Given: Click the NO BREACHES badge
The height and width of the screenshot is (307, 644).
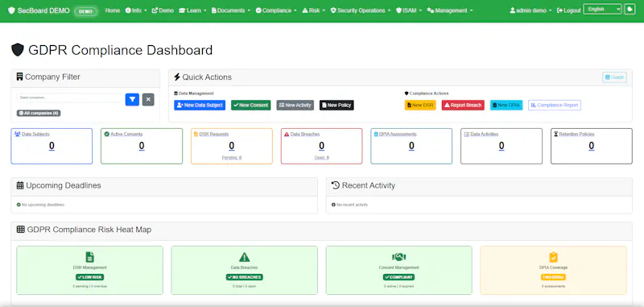Looking at the screenshot, I should 245,277.
